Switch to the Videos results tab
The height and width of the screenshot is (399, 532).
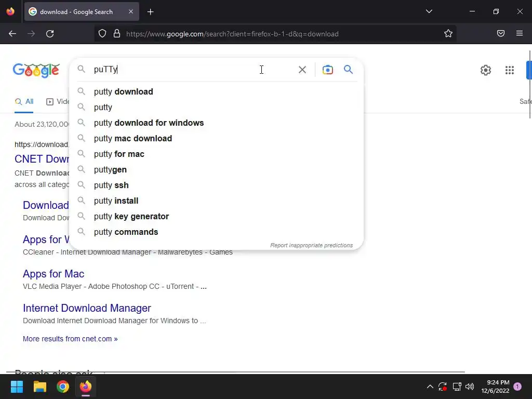tap(58, 101)
